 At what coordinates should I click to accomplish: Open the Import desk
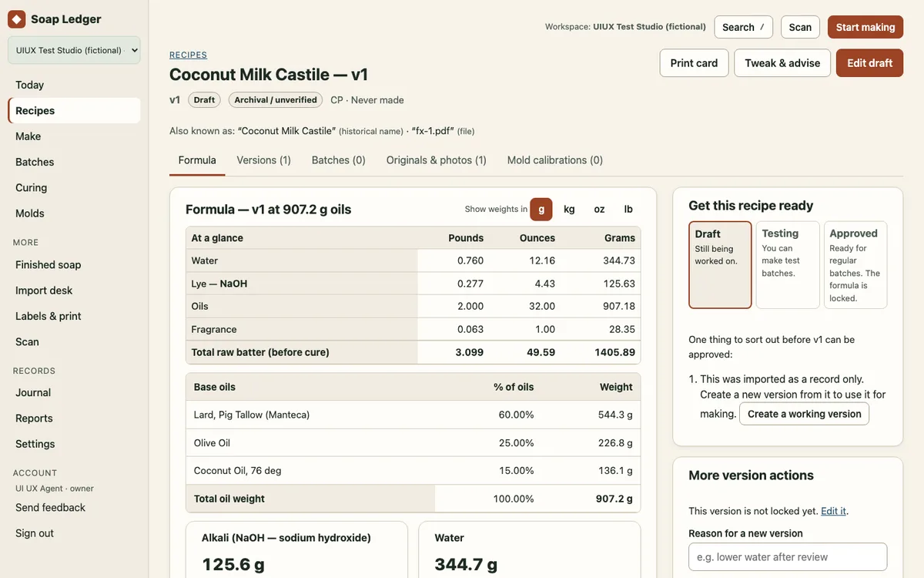[74, 291]
